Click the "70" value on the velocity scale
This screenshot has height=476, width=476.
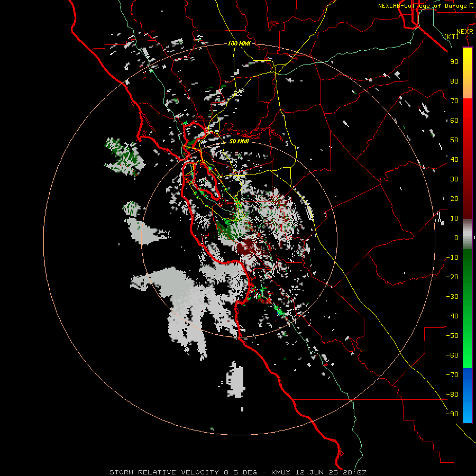[454, 101]
